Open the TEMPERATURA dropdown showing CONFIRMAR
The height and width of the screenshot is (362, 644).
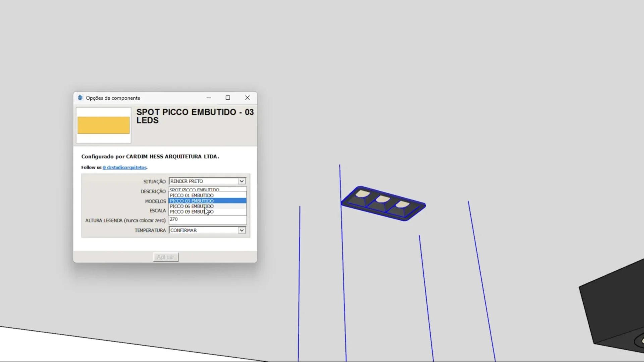[241, 230]
